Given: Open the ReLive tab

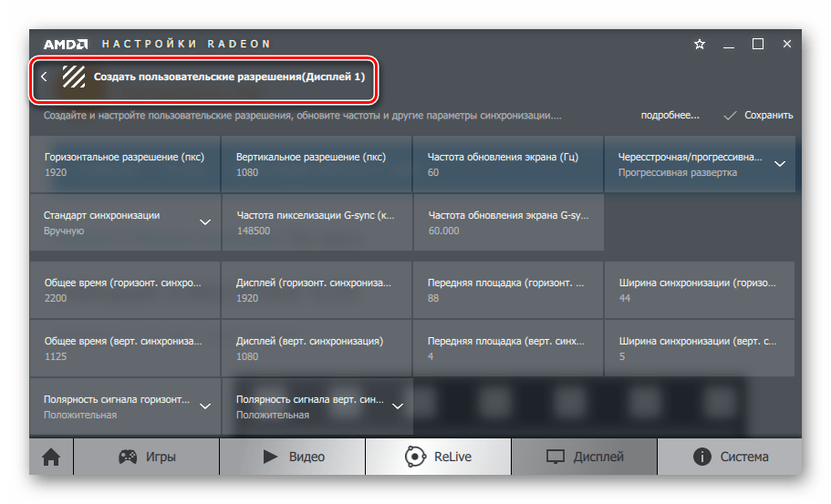Looking at the screenshot, I should click(x=438, y=457).
